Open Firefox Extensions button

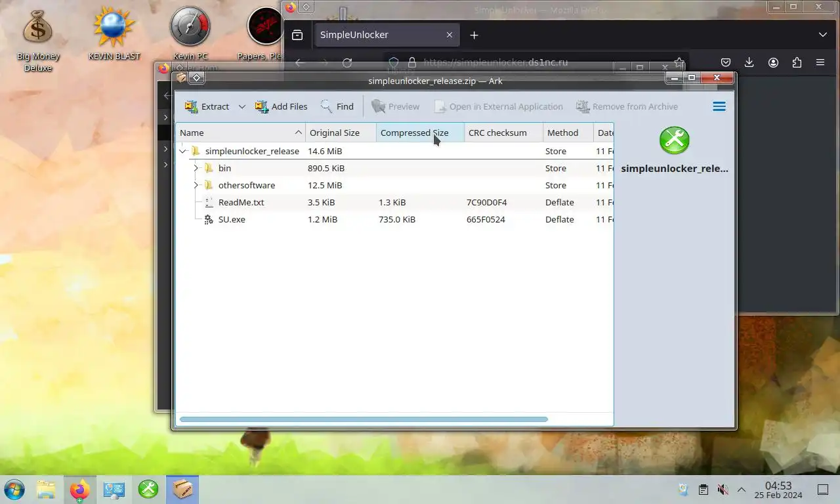pos(797,62)
